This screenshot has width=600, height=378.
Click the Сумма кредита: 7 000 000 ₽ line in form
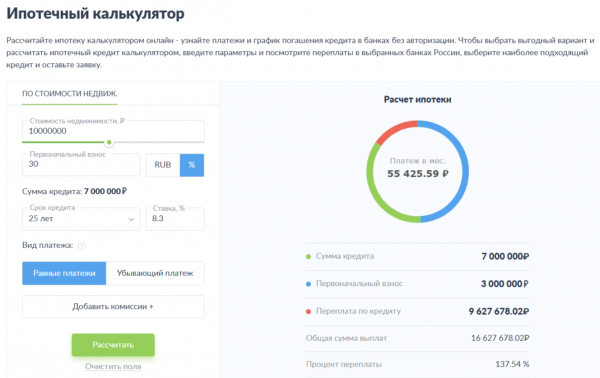tap(74, 191)
